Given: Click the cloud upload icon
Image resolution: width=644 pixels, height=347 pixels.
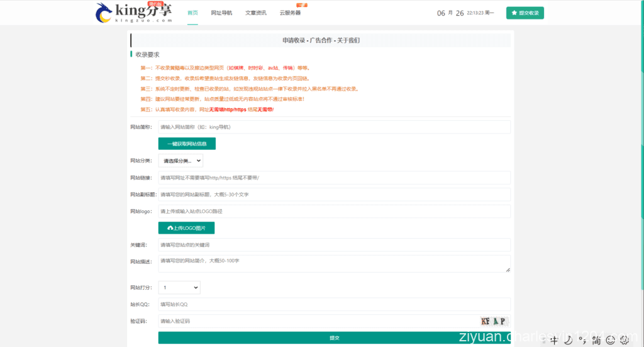Looking at the screenshot, I should (x=170, y=228).
